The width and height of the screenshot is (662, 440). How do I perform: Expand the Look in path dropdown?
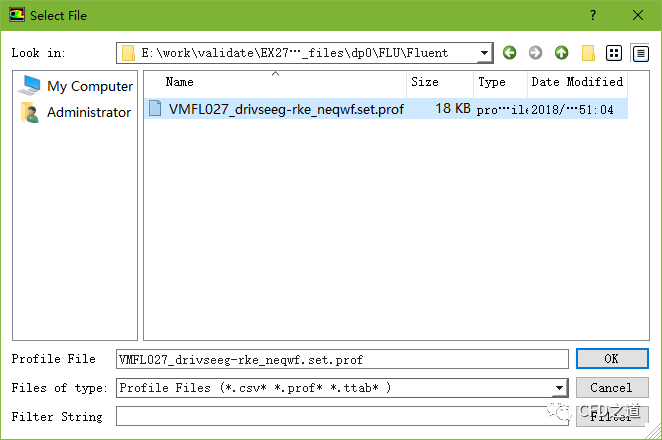click(x=485, y=53)
